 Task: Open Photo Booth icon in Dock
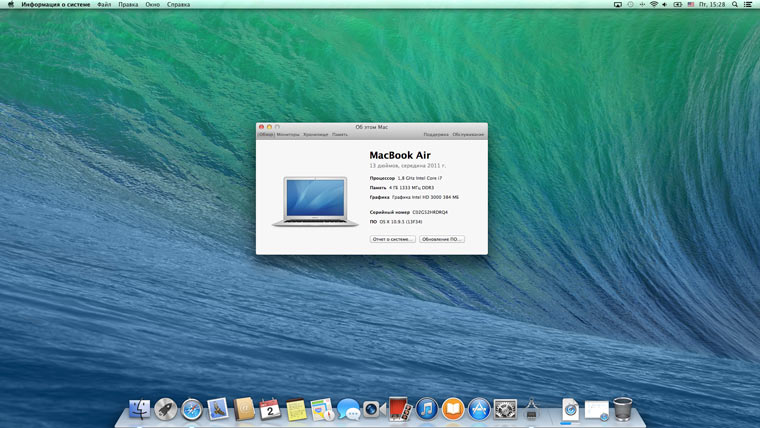pyautogui.click(x=400, y=409)
